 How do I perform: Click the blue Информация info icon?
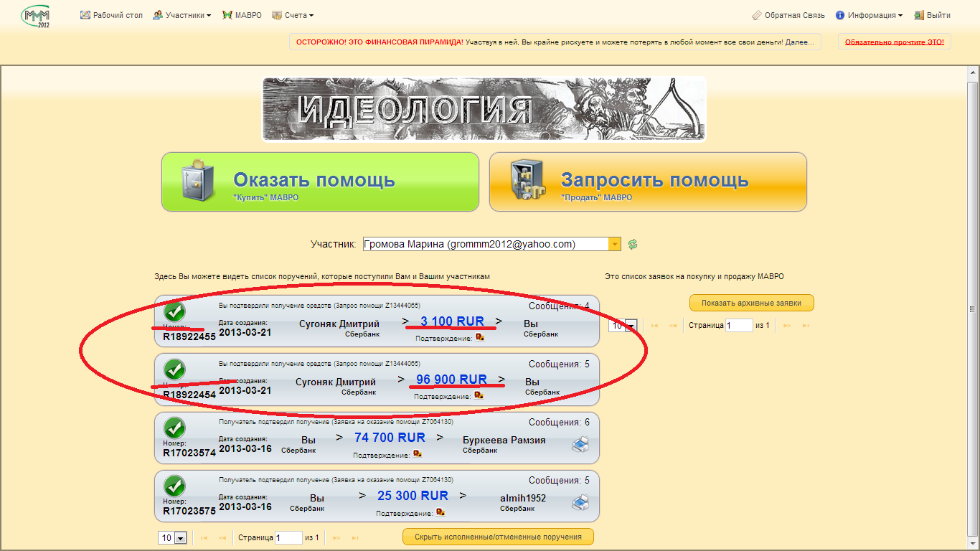pos(840,15)
